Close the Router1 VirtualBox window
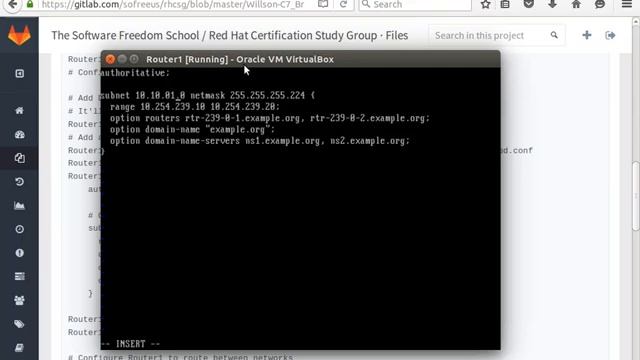The height and width of the screenshot is (360, 640). (110, 59)
